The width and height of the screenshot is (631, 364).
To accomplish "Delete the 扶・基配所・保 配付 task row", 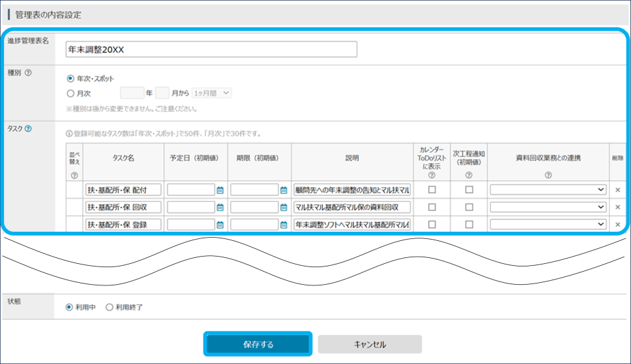I will tap(617, 190).
